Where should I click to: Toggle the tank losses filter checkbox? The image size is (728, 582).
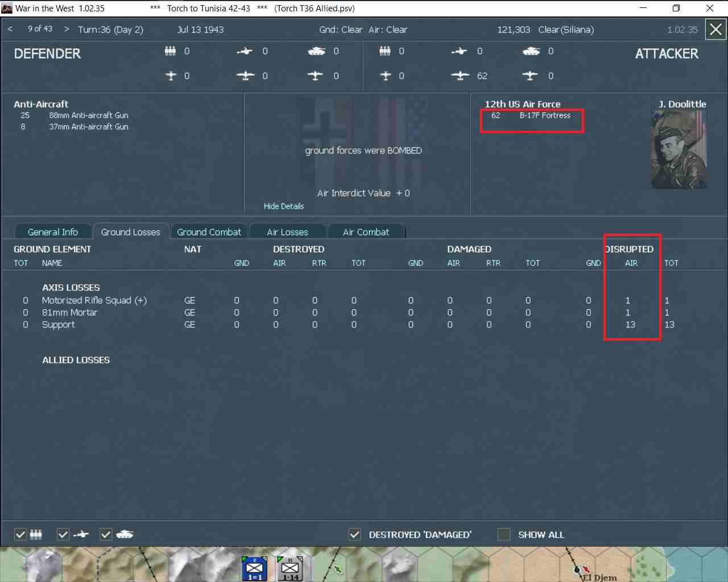point(106,534)
